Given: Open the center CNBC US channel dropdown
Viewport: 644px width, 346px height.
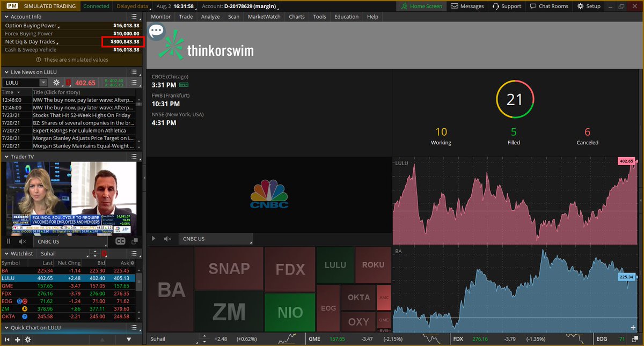Looking at the screenshot, I should click(x=216, y=239).
